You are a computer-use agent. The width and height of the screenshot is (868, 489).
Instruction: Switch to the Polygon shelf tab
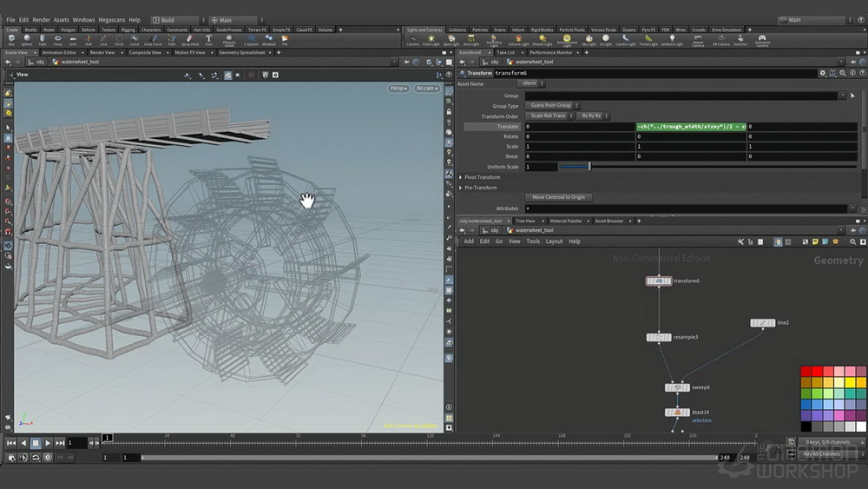point(68,30)
